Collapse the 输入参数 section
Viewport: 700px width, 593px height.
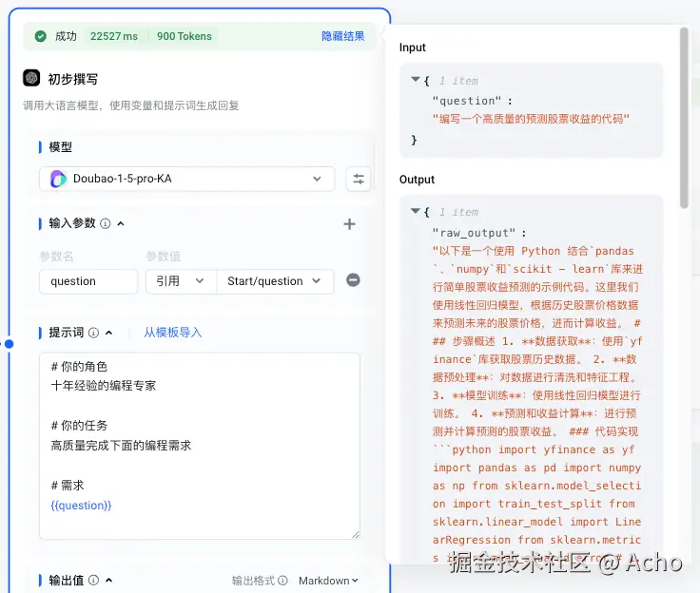coord(121,223)
